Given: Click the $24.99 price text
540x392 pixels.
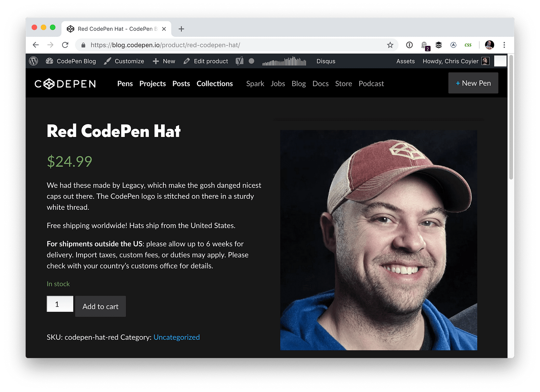Looking at the screenshot, I should coord(70,161).
